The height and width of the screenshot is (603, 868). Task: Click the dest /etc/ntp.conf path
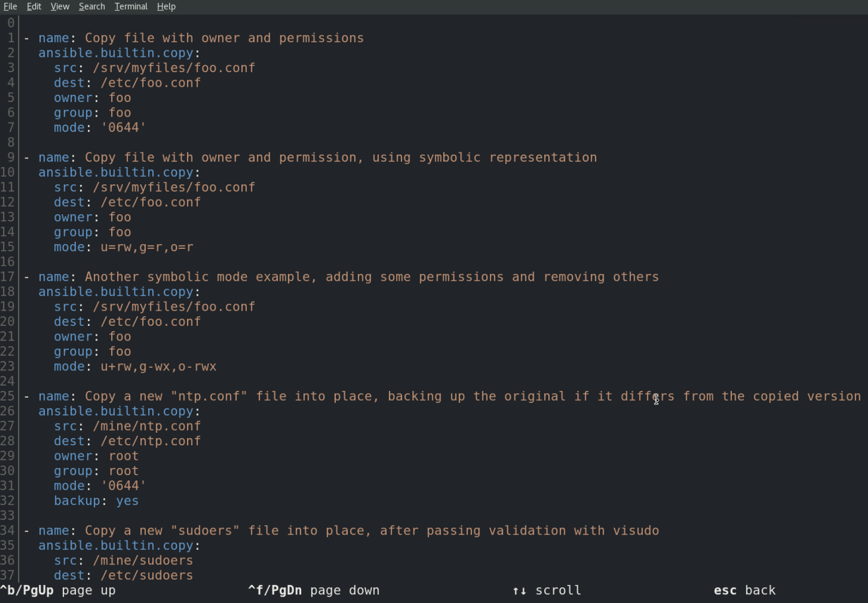click(x=150, y=441)
